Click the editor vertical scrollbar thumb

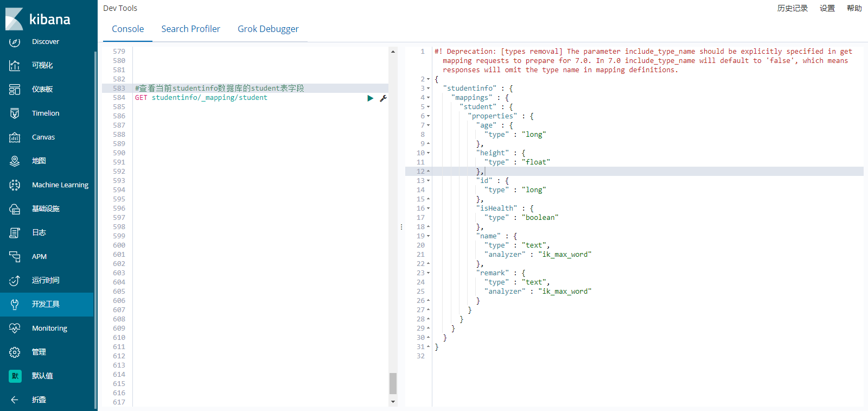[393, 383]
